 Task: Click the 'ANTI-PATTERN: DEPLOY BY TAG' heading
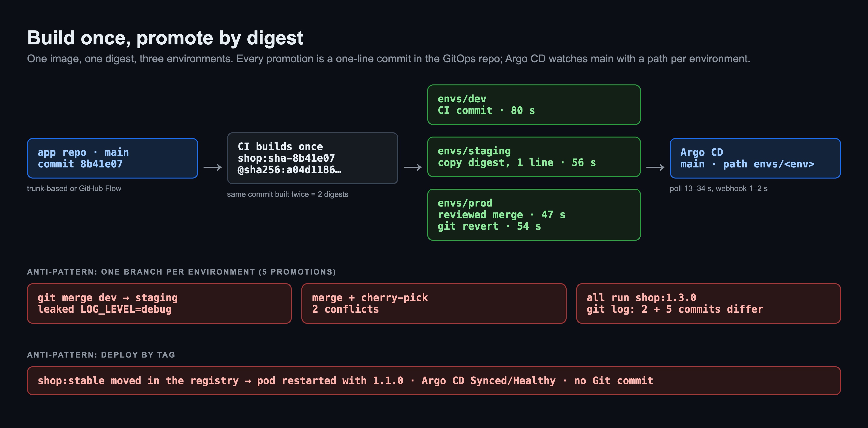pos(101,355)
